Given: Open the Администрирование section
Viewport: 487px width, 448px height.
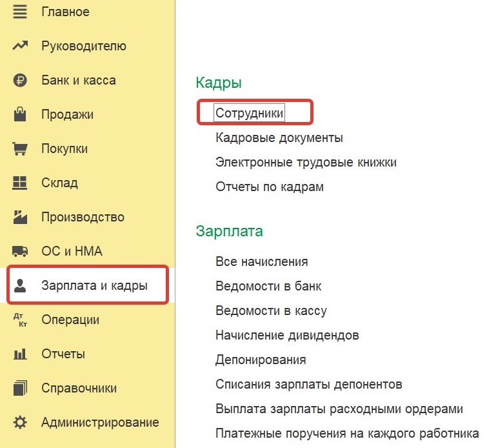Looking at the screenshot, I should tap(101, 422).
